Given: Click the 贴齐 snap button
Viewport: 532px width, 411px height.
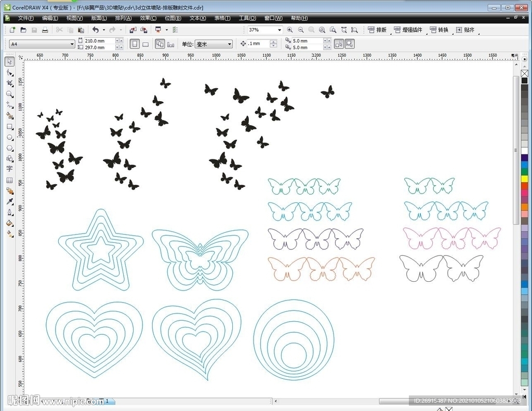Looking at the screenshot, I should point(465,30).
